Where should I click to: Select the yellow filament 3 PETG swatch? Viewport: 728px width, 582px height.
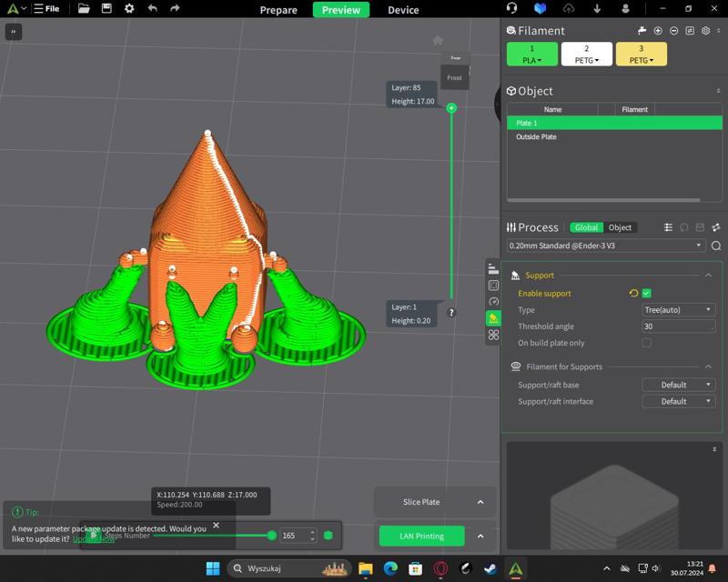coord(641,55)
